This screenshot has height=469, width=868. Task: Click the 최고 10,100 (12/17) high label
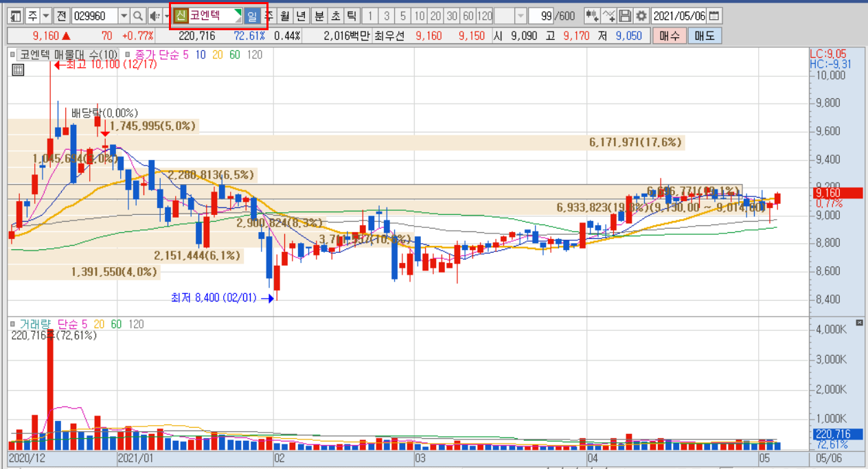click(111, 65)
